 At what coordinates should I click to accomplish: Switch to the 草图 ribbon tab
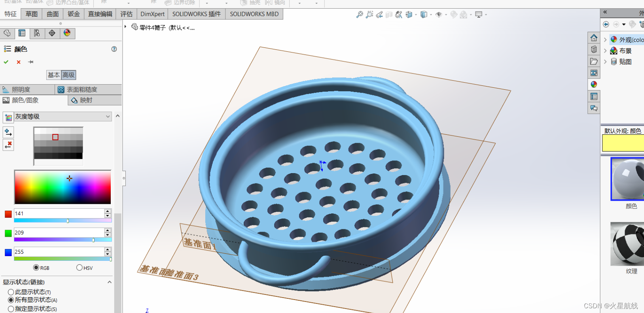coord(32,14)
